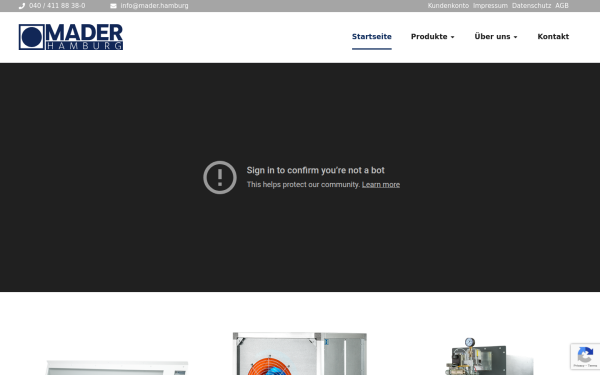This screenshot has height=375, width=600.
Task: Open the pressure gauge device product image
Action: 489,356
